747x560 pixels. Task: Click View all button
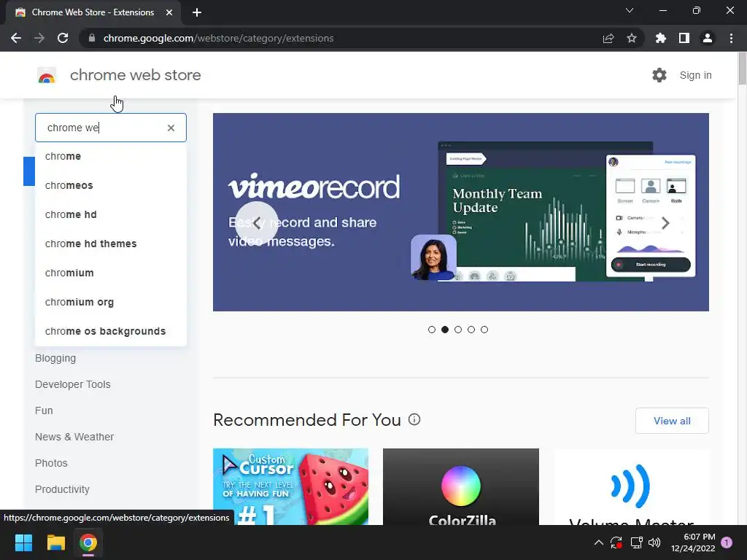[672, 421]
